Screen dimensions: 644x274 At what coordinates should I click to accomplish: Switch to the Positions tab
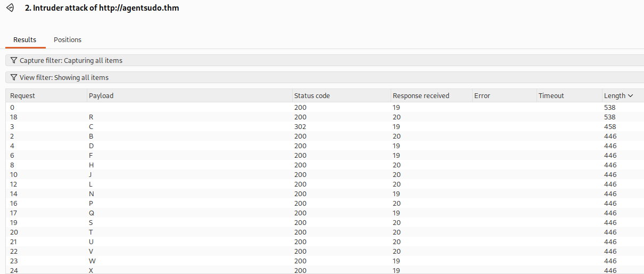tap(68, 40)
